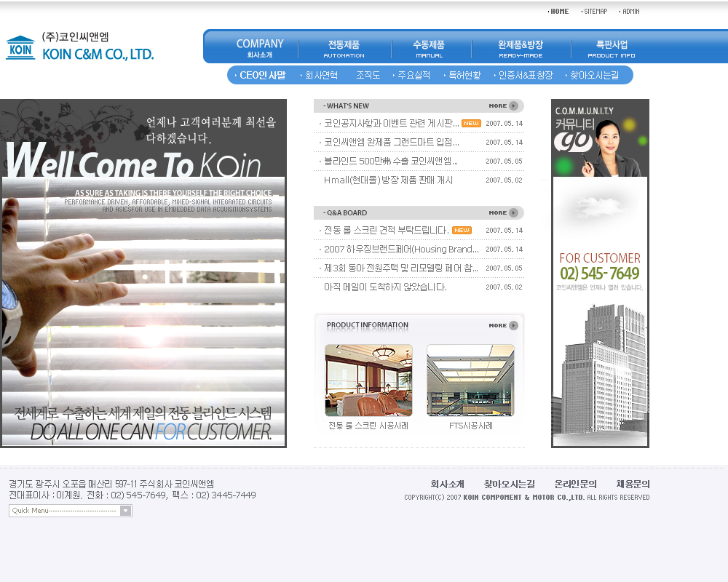Image resolution: width=728 pixels, height=582 pixels.
Task: Go to HOME in top utility links
Action: (x=559, y=11)
